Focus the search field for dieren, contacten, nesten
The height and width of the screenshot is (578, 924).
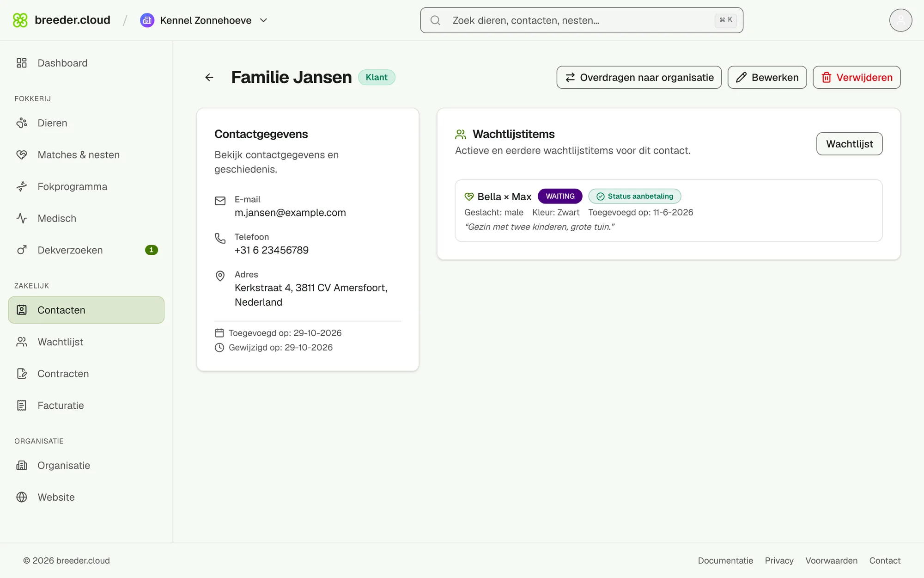(x=581, y=20)
